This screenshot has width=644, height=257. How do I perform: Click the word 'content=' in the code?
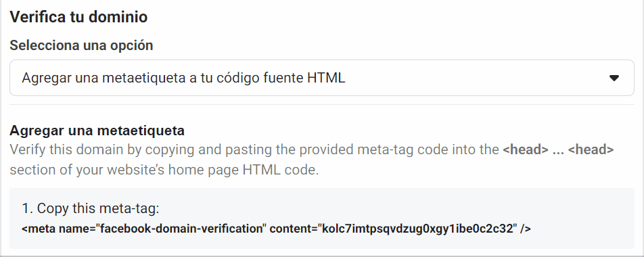[294, 229]
